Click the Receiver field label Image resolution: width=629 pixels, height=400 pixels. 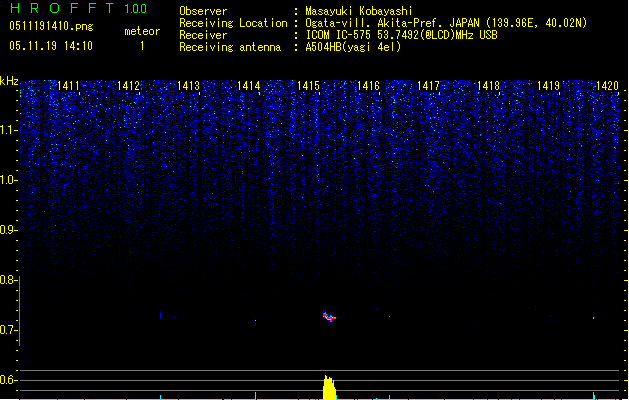[x=203, y=35]
